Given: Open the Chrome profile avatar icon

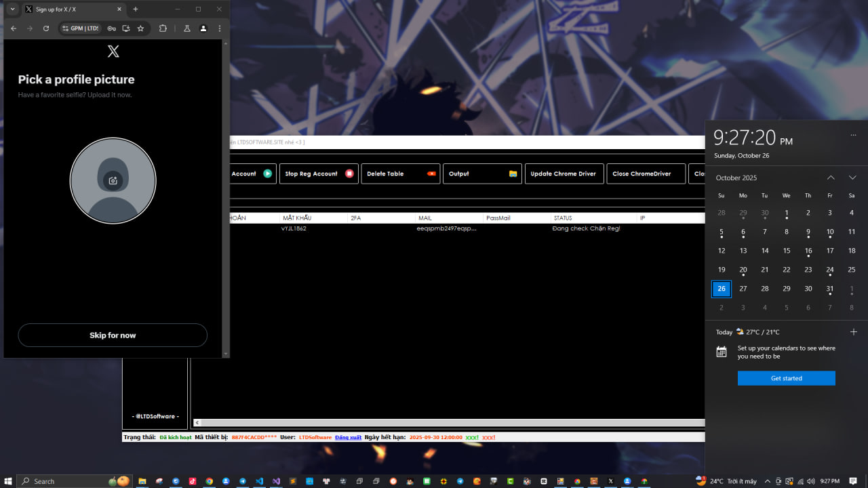Looking at the screenshot, I should 203,28.
